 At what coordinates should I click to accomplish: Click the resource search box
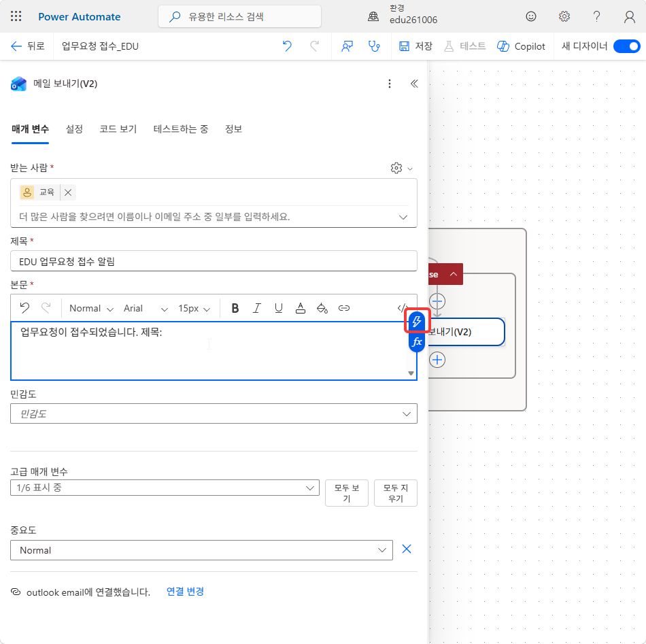(x=239, y=16)
